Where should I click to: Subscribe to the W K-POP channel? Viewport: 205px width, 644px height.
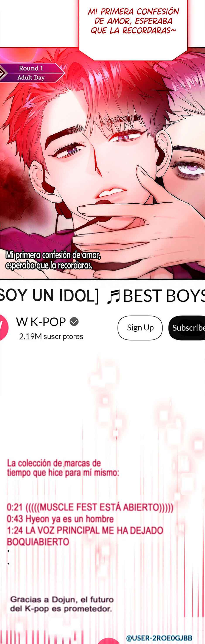tap(187, 327)
